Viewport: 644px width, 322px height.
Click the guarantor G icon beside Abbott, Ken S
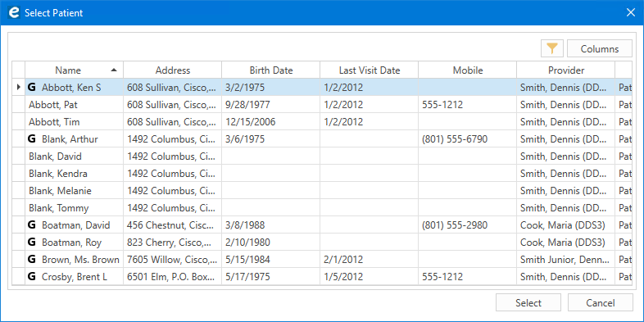32,87
